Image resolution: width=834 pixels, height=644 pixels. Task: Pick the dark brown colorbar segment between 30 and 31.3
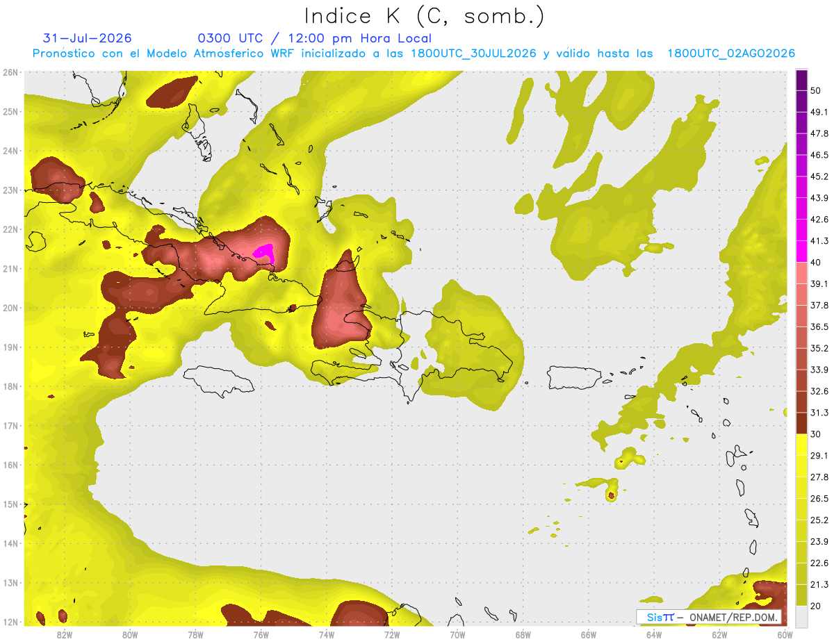801,424
